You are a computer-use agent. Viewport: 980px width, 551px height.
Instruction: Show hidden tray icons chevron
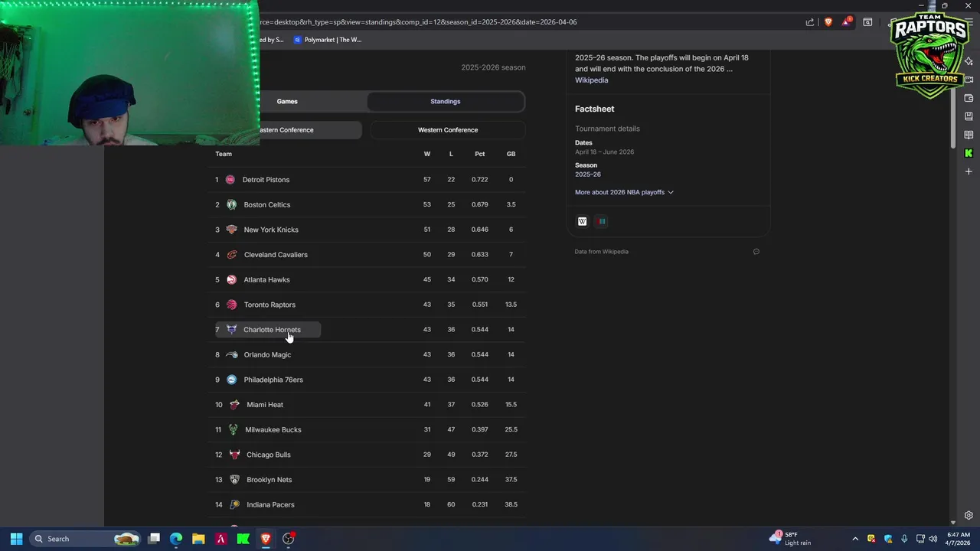click(x=855, y=539)
